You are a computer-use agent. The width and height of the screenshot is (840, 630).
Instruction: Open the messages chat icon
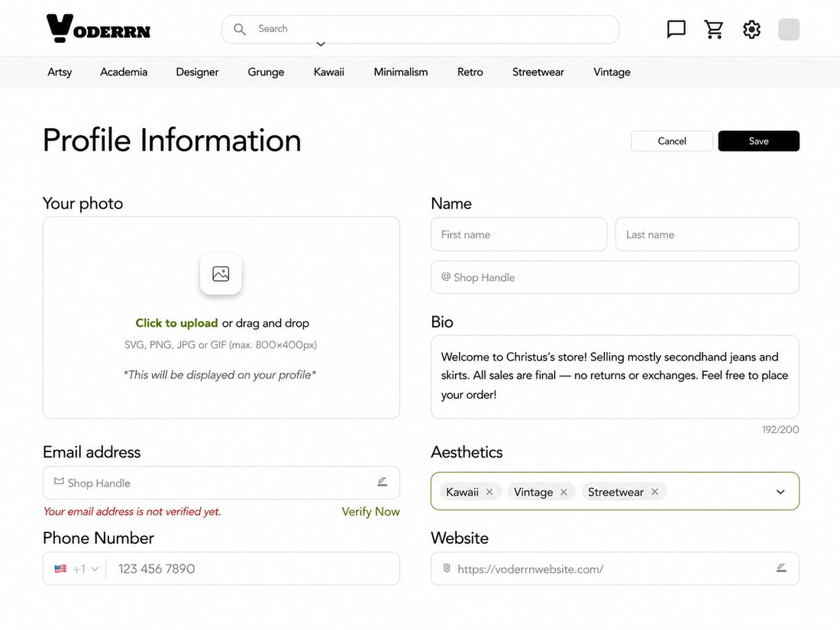coord(676,29)
